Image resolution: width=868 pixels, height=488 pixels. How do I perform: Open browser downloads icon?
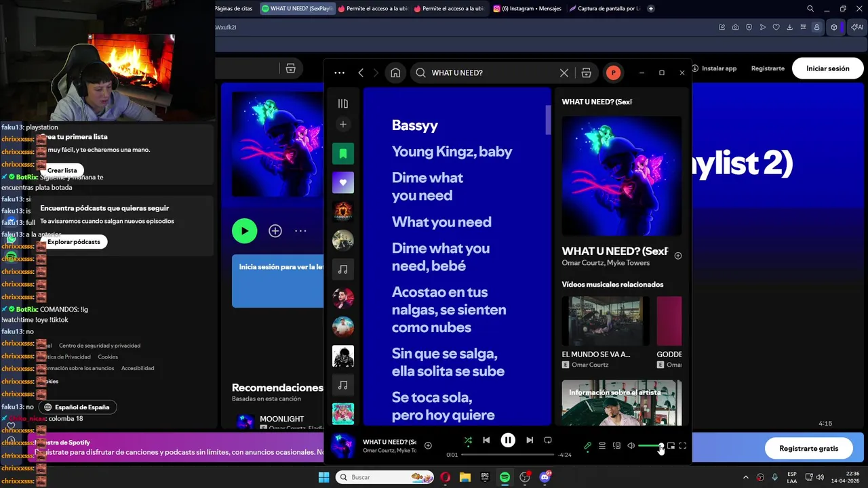tap(790, 27)
